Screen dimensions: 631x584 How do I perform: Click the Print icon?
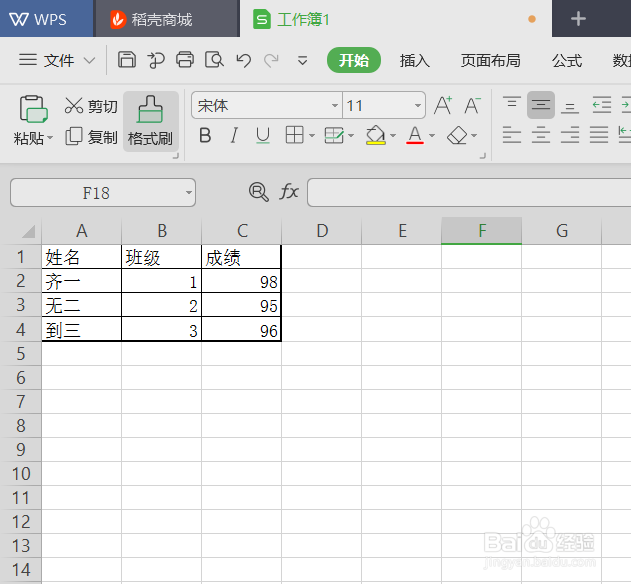185,60
